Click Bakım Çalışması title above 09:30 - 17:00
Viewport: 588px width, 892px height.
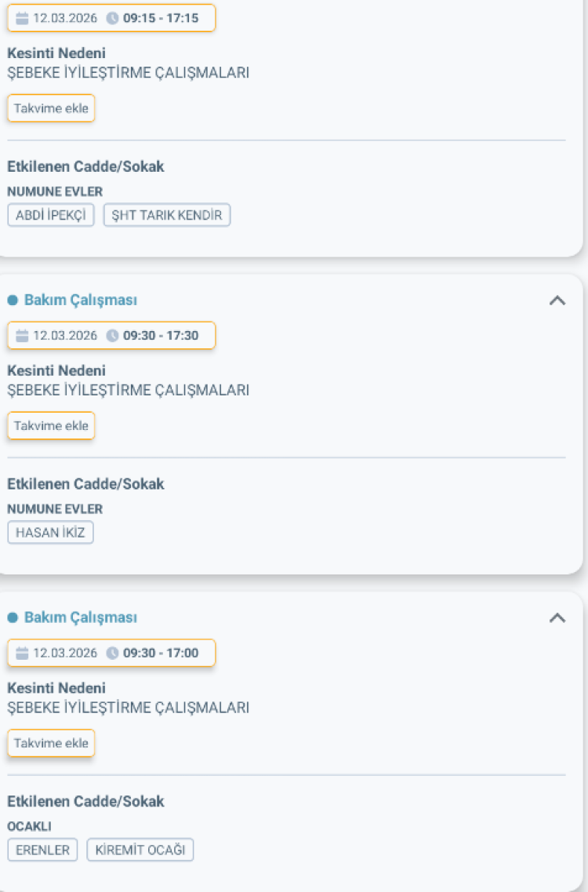81,618
